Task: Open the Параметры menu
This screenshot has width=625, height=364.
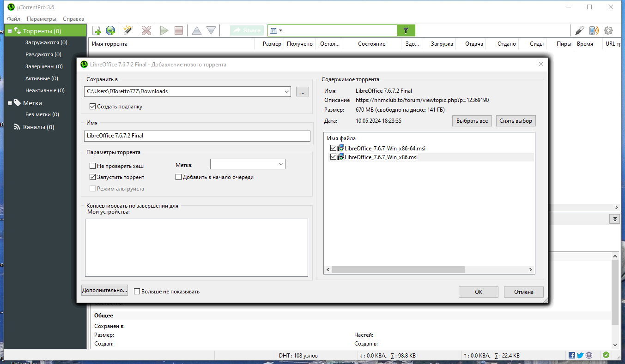Action: [x=42, y=19]
